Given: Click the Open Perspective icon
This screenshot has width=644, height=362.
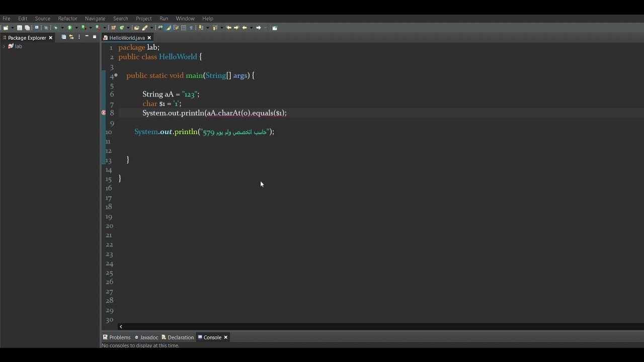Looking at the screenshot, I should click(275, 28).
